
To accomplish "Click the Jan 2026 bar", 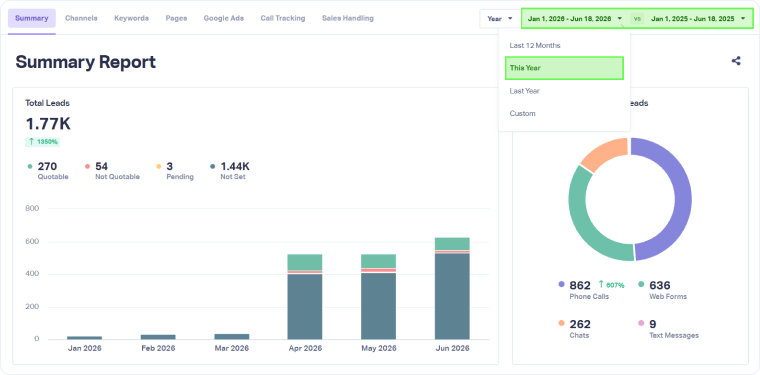I will coord(84,337).
